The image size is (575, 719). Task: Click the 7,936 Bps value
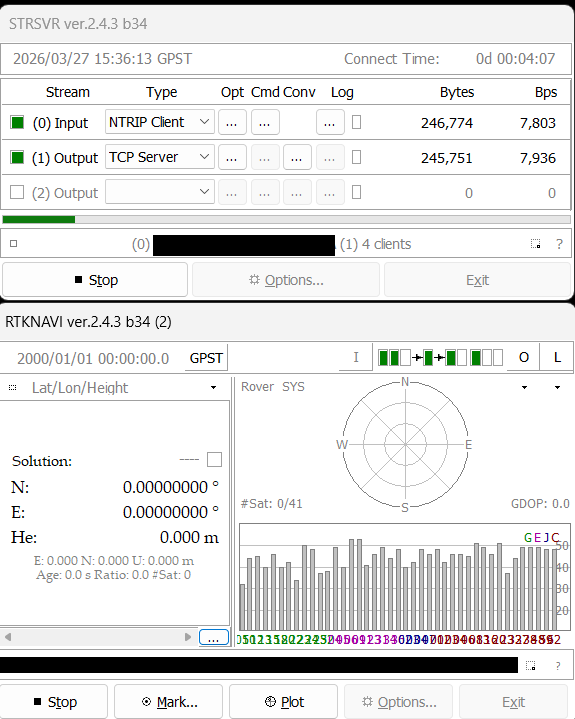coord(538,158)
